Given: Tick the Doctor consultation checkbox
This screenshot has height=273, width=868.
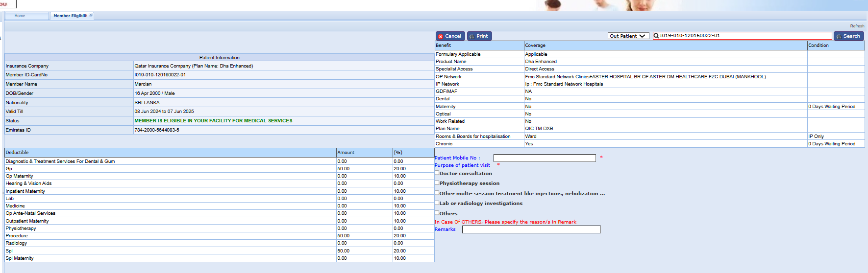Looking at the screenshot, I should point(437,173).
